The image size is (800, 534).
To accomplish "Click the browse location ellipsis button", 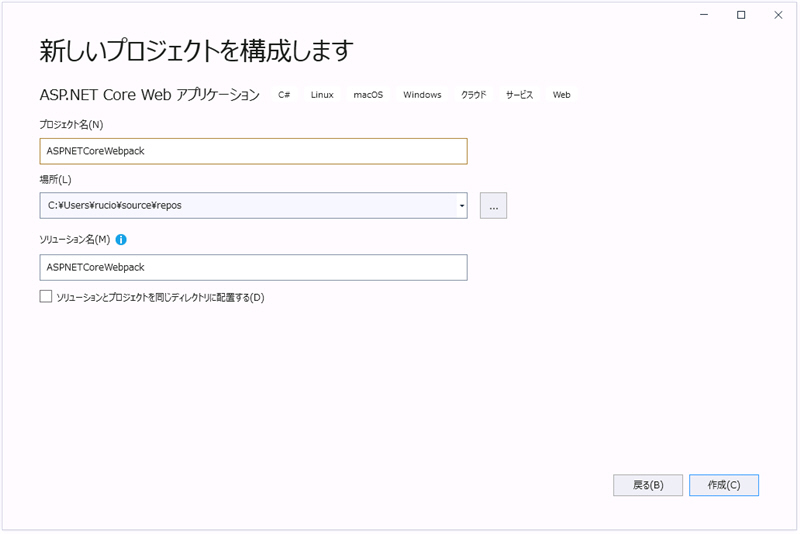I will 493,206.
